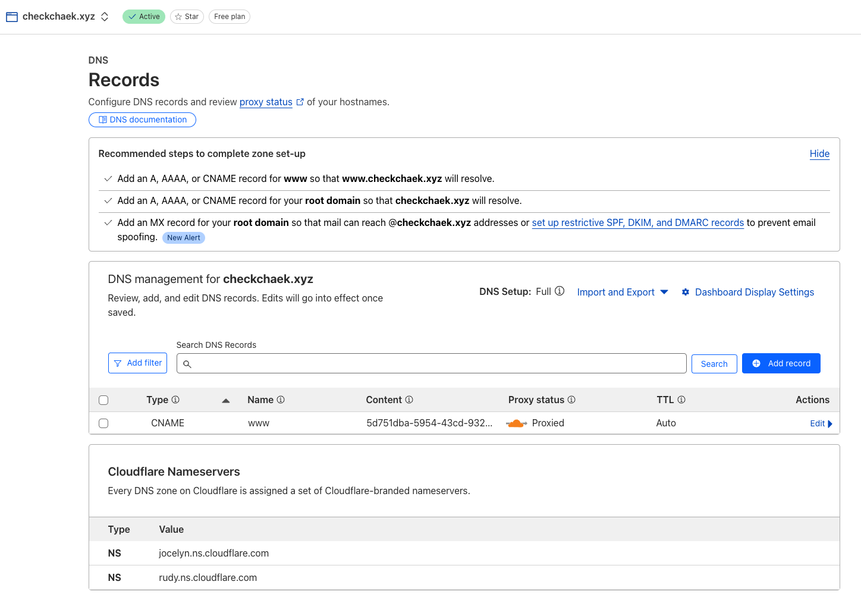Click the Add record button
This screenshot has width=861, height=616.
(781, 363)
